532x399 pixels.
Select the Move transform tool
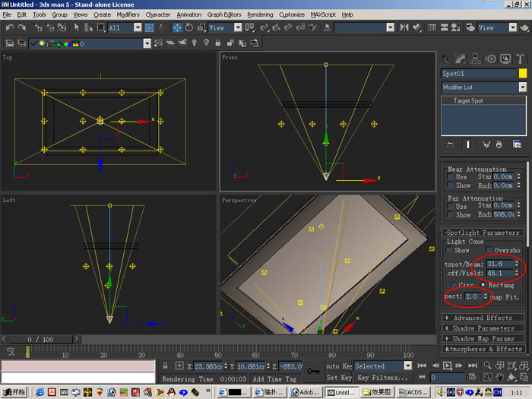pyautogui.click(x=177, y=27)
